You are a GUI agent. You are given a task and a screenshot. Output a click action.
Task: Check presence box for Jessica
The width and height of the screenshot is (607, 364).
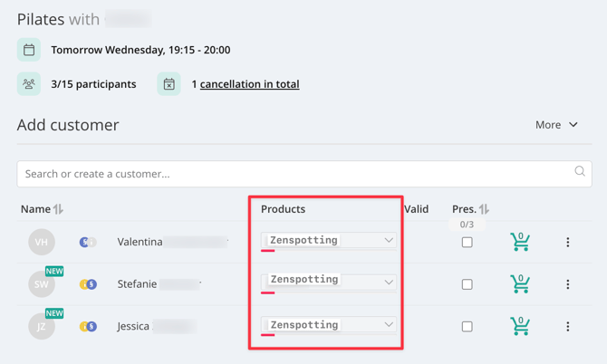pyautogui.click(x=467, y=327)
